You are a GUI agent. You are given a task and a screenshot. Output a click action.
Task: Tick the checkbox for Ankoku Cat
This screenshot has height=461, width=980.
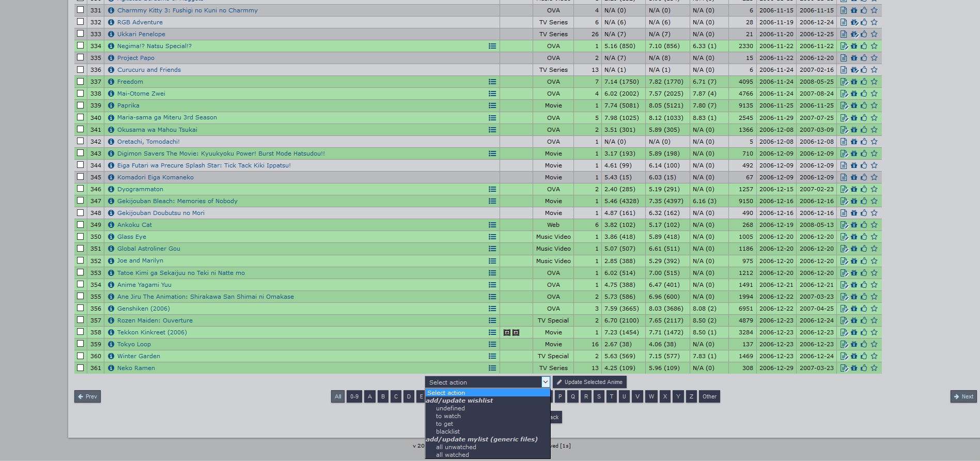(80, 224)
